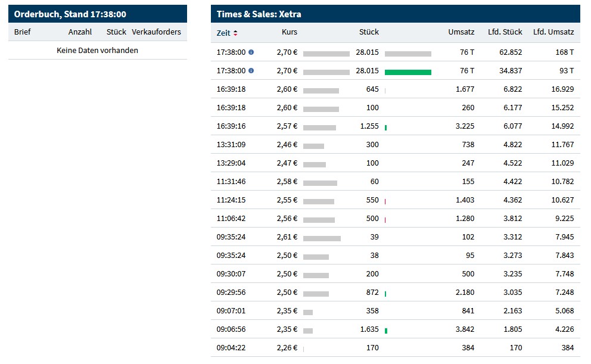Viewport: 591px width, 364px height.
Task: Click the green volume bar in the 09:06:56 row
Action: click(386, 331)
